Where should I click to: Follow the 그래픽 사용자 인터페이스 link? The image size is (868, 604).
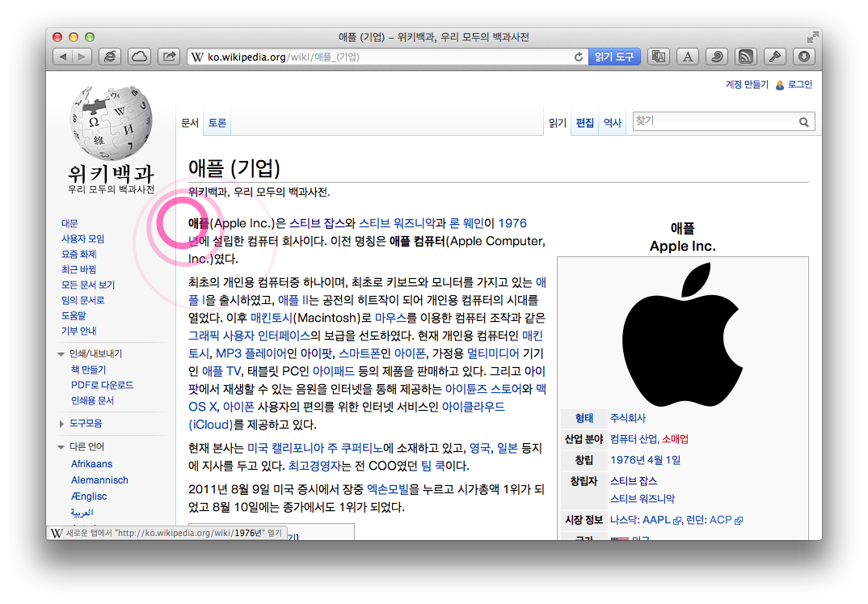pyautogui.click(x=249, y=336)
